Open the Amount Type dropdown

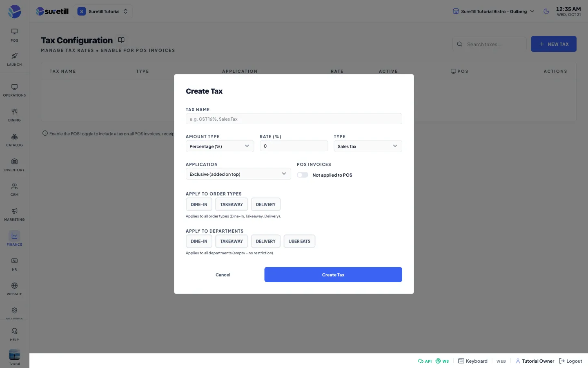pos(220,146)
